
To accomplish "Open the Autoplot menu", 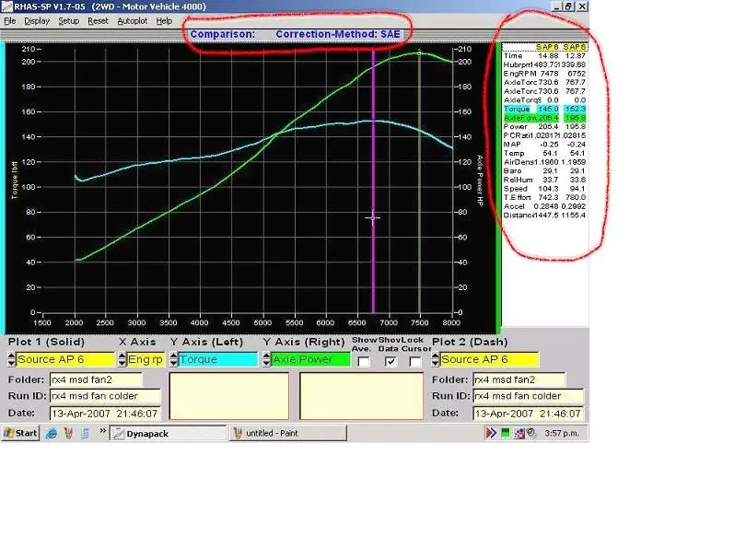I will point(133,21).
